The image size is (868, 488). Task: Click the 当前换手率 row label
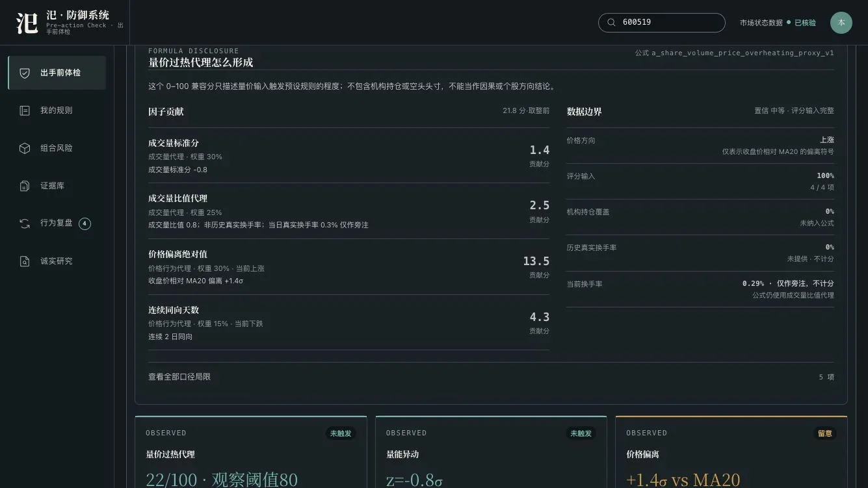584,284
